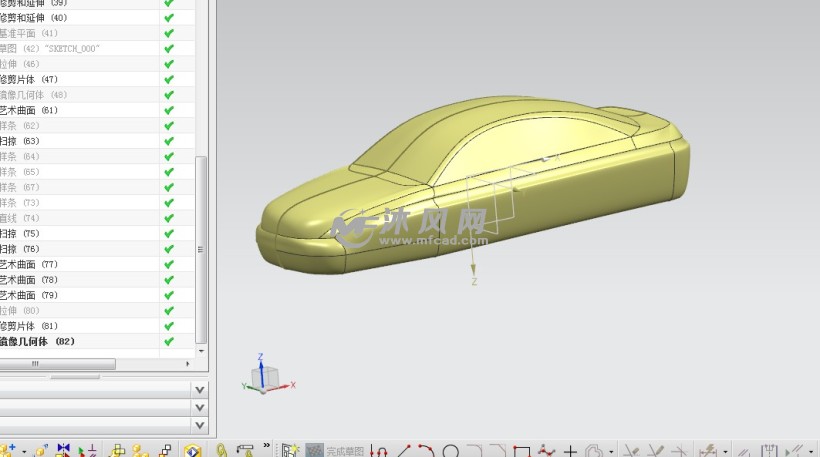The image size is (820, 457).
Task: Expand the third collapsed panel chevron
Action: coord(199,425)
